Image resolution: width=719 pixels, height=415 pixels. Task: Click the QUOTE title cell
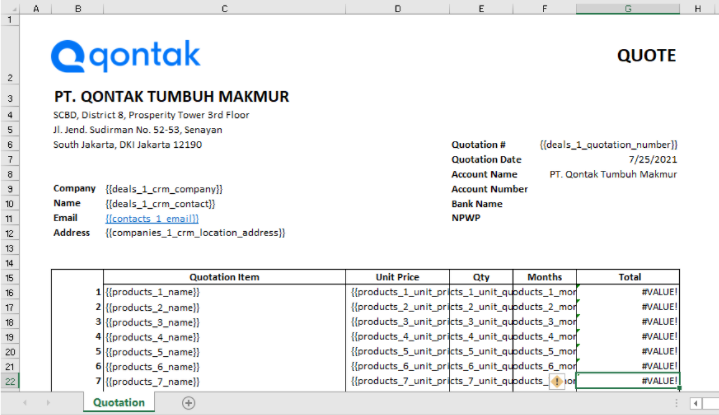[x=646, y=55]
